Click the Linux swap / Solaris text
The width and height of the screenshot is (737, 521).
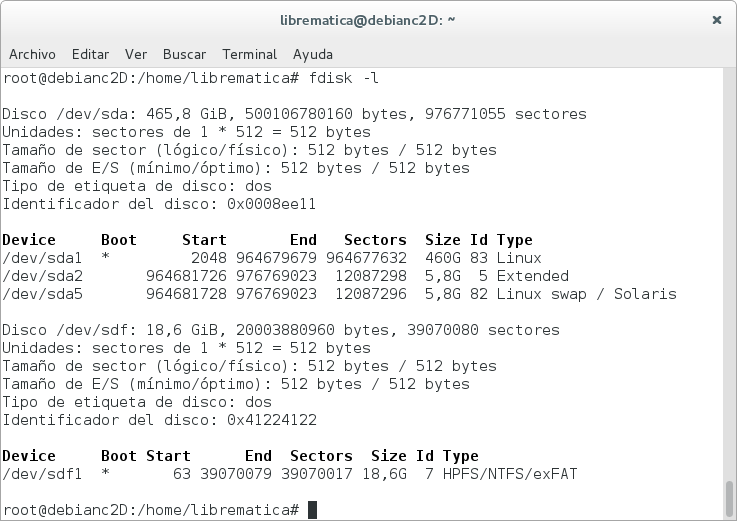coord(586,294)
